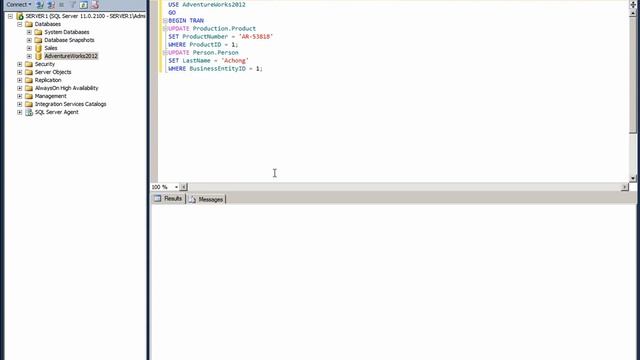Screen dimensions: 640x360
Task: Click the horizontal scroll left arrow
Action: (x=184, y=187)
